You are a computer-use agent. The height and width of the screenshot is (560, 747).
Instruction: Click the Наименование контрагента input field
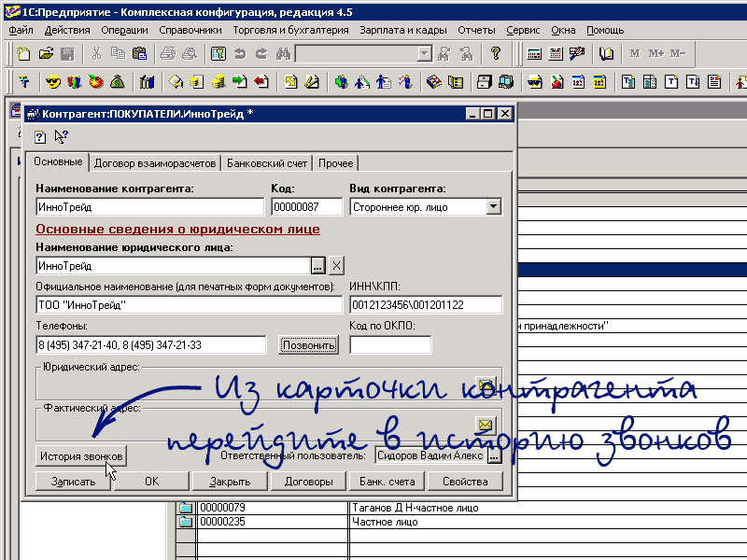pyautogui.click(x=150, y=207)
